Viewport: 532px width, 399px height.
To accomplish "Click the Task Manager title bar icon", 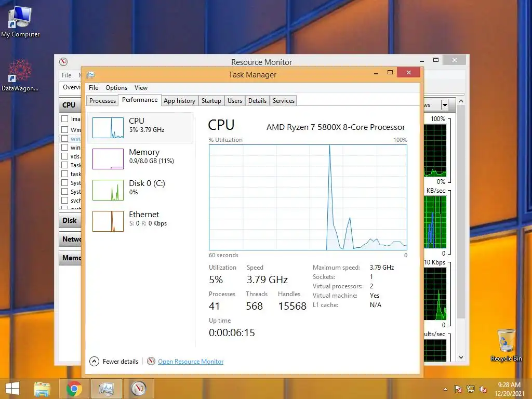I will click(90, 75).
